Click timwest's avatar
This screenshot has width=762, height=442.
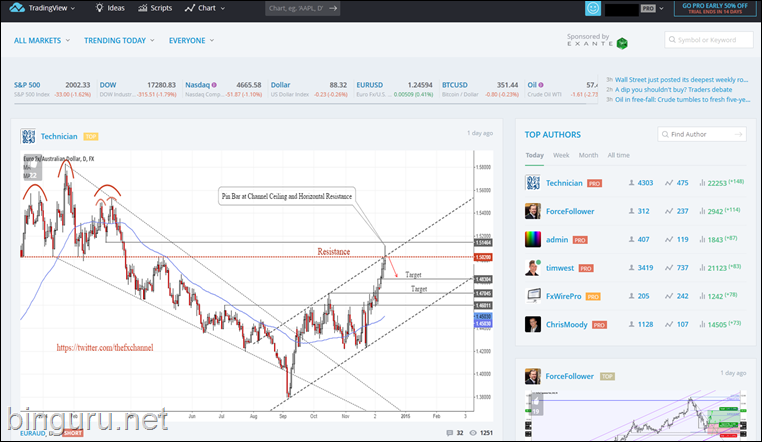tap(533, 267)
